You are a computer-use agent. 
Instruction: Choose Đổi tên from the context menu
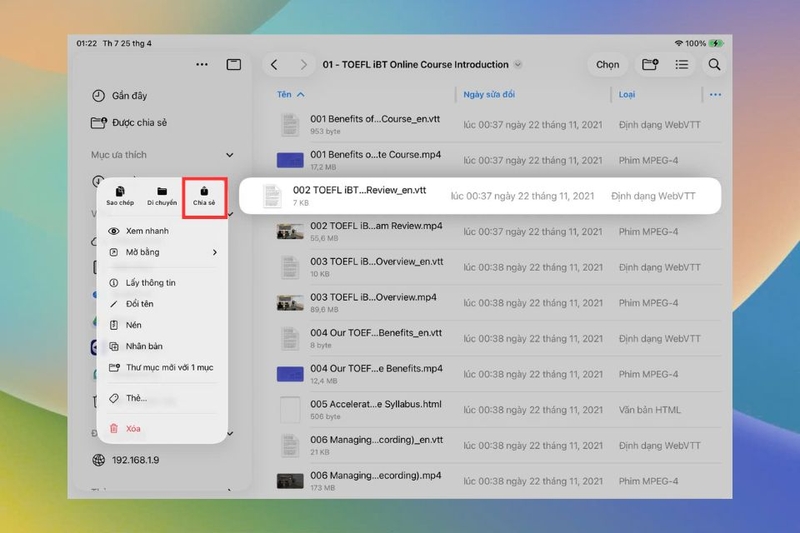point(139,304)
